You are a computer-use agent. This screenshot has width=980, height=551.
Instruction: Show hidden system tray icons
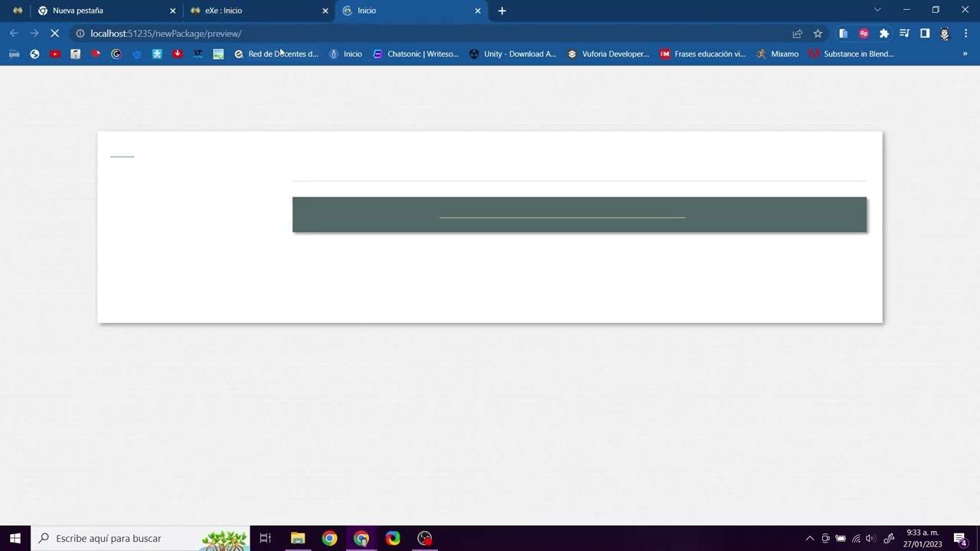[810, 538]
